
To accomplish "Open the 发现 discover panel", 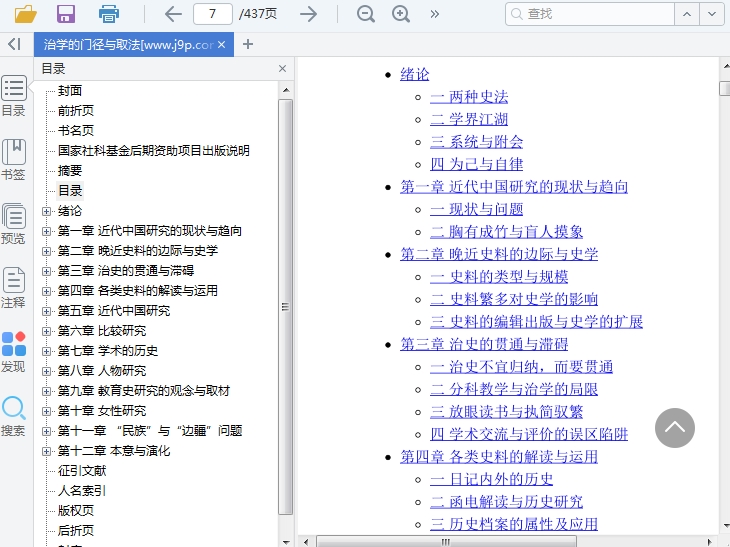I will pyautogui.click(x=14, y=352).
